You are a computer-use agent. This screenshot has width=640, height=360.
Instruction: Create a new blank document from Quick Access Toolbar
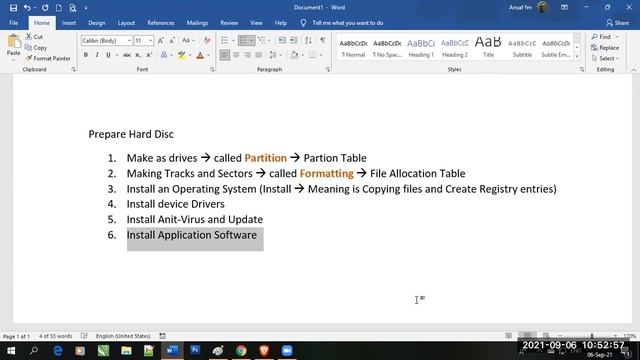click(59, 8)
